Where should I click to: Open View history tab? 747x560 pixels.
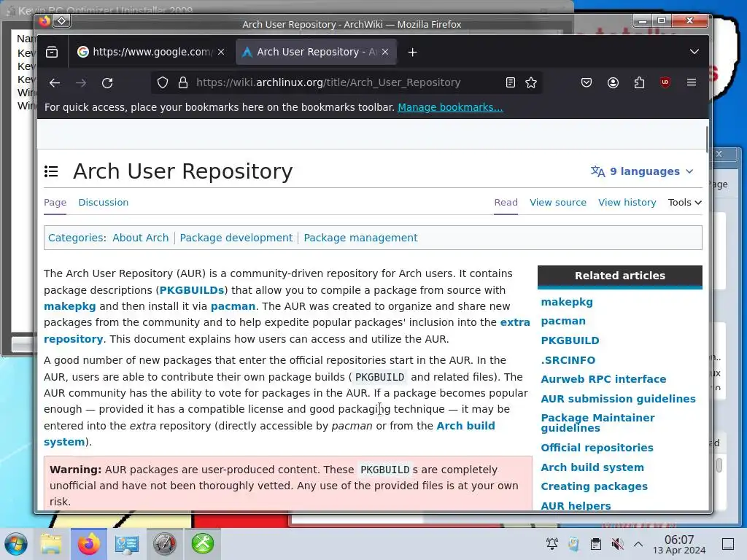click(x=627, y=203)
